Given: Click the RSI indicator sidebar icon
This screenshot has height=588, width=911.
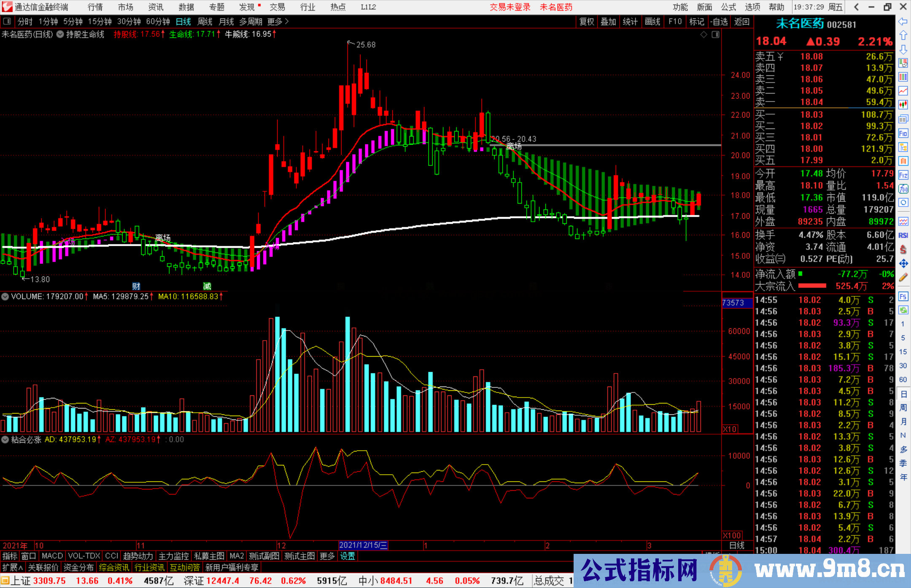Looking at the screenshot, I should click(x=903, y=235).
